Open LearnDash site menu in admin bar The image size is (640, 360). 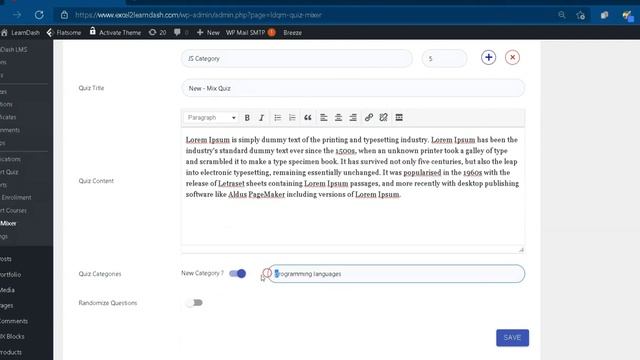click(20, 32)
